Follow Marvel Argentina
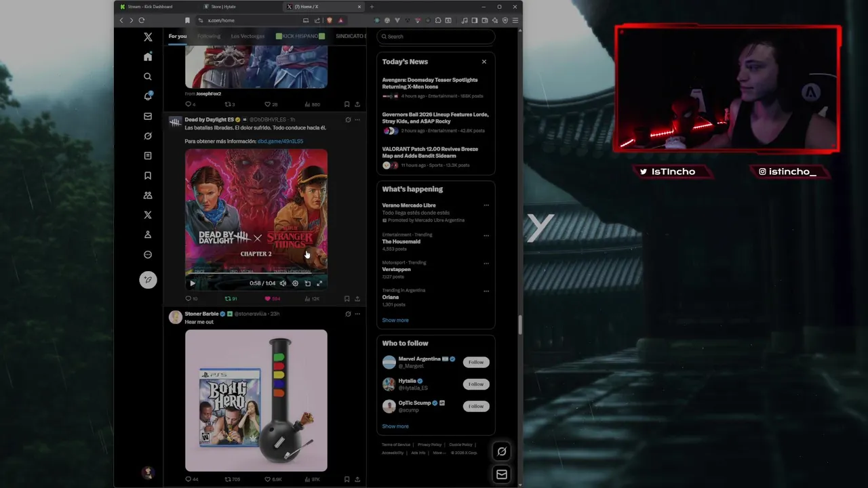 (x=476, y=362)
